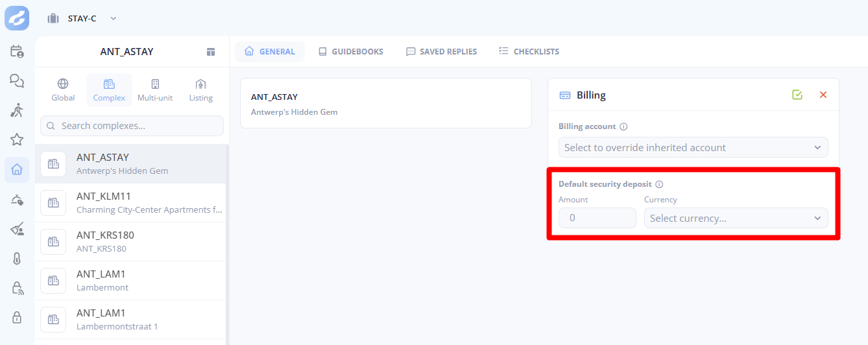Open the Saved Replies tab

(x=441, y=51)
